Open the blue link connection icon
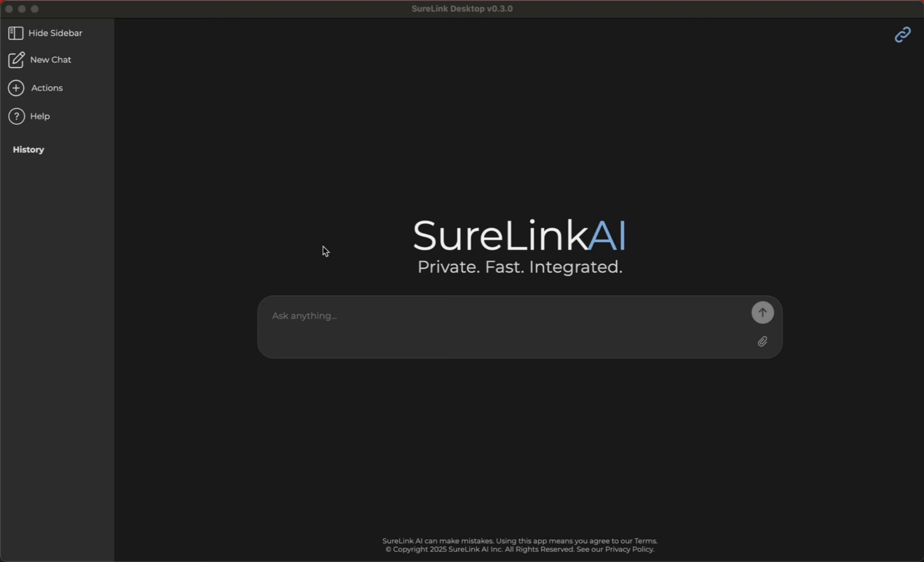Screen dimensions: 924x562 [x=902, y=35]
